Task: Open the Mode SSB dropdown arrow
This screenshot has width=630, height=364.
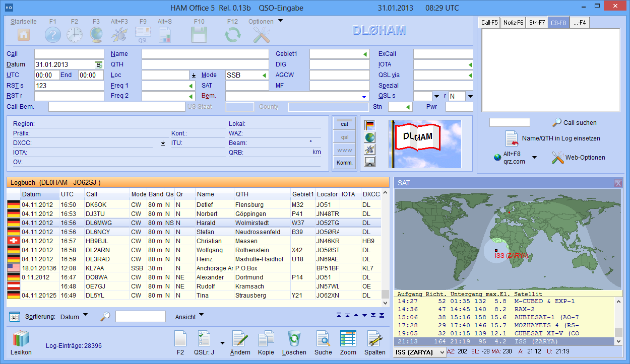Action: point(264,75)
